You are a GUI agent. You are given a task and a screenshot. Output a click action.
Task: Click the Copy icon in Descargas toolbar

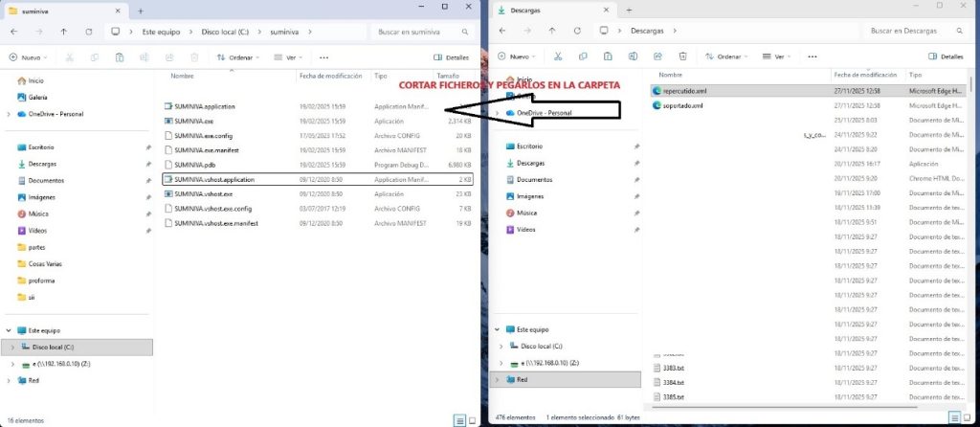point(581,56)
